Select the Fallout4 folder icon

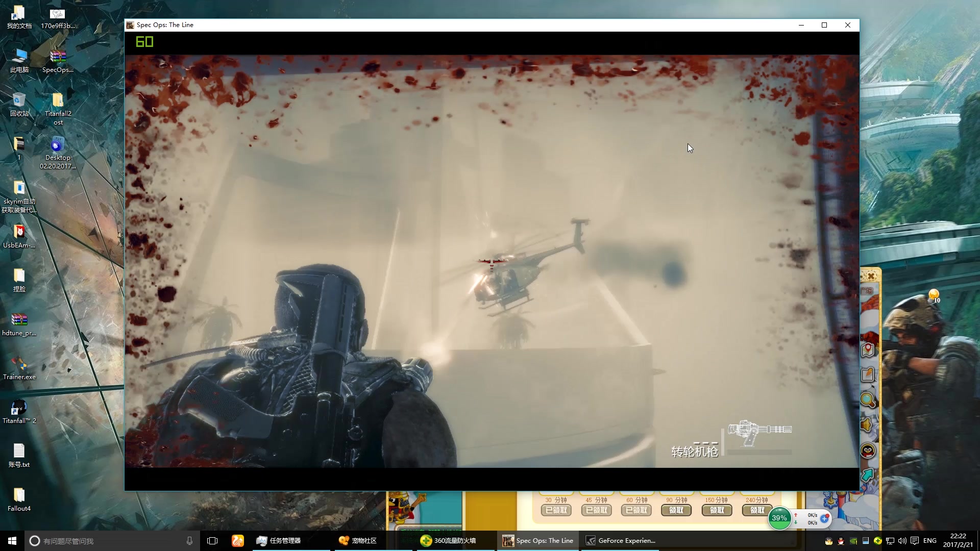click(19, 499)
